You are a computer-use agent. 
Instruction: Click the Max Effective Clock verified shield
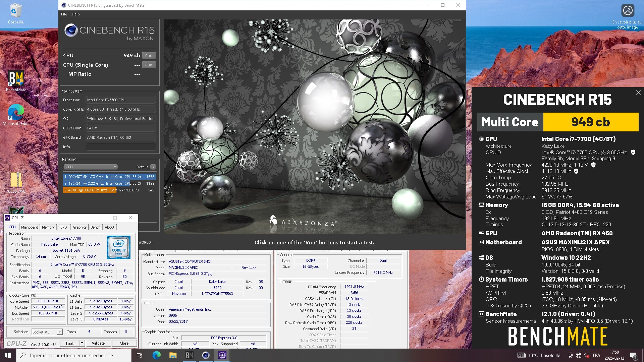pyautogui.click(x=576, y=171)
